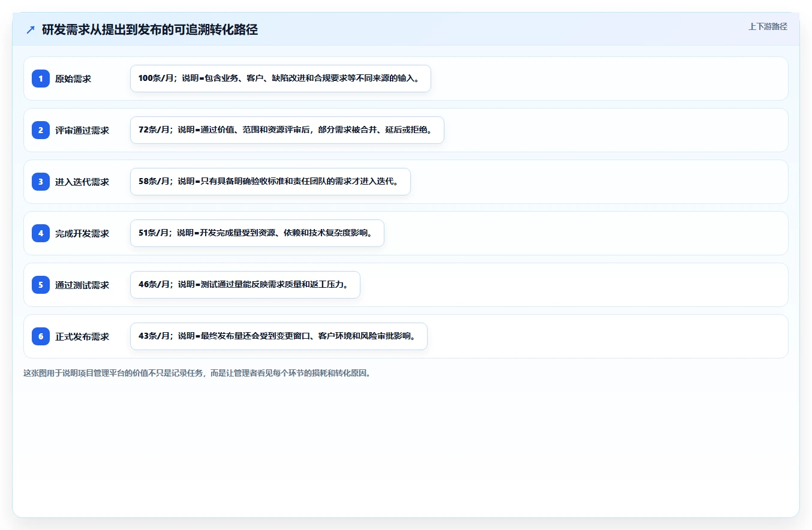
Task: Select step number 2 badge
Action: point(41,130)
